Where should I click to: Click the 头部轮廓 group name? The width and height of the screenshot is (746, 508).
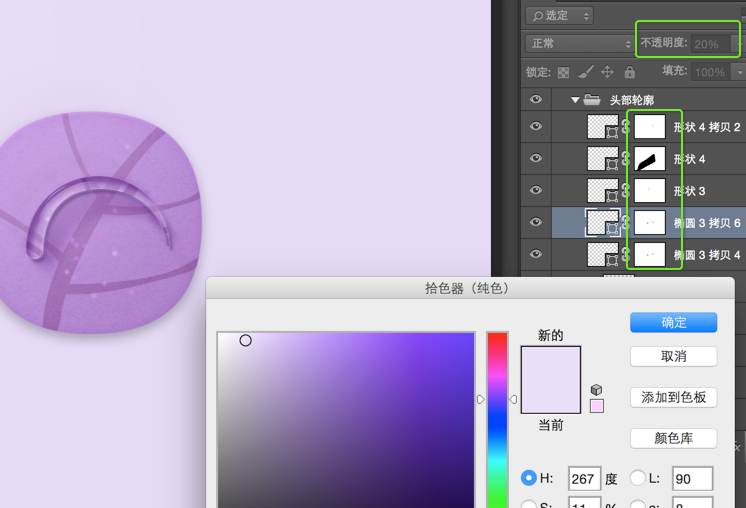click(x=632, y=100)
